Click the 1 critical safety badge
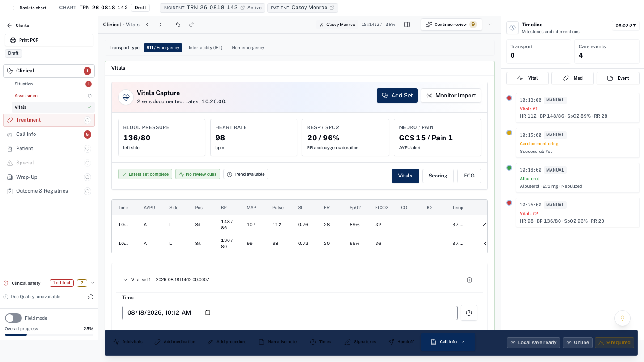644x362 pixels. coord(62,283)
